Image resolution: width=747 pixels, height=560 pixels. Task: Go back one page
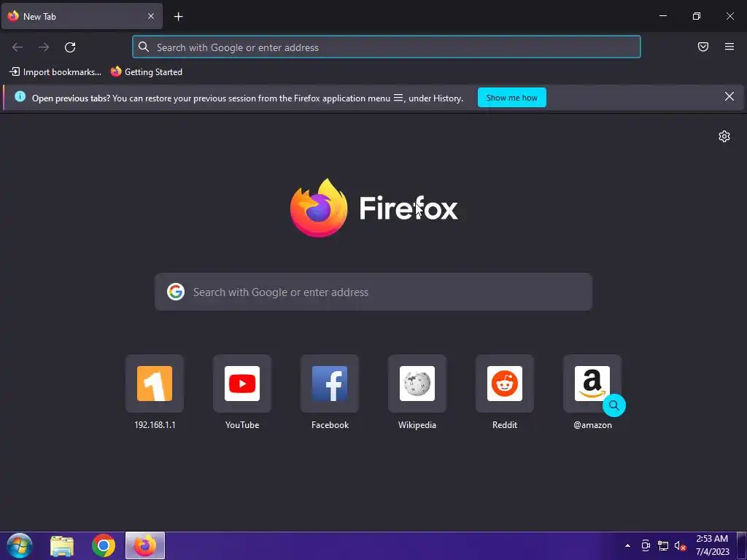coord(18,47)
